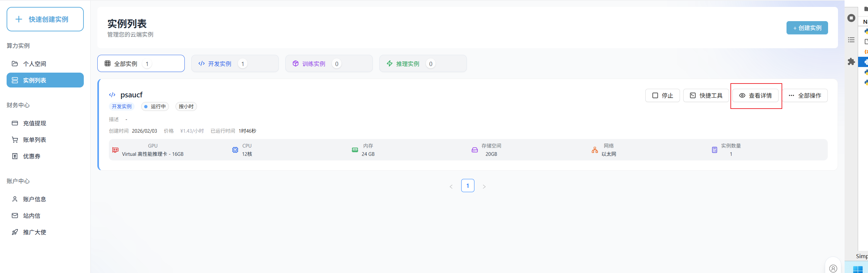The height and width of the screenshot is (273, 868).
Task: Click the 开发实例 tag on psaucf
Action: [122, 107]
